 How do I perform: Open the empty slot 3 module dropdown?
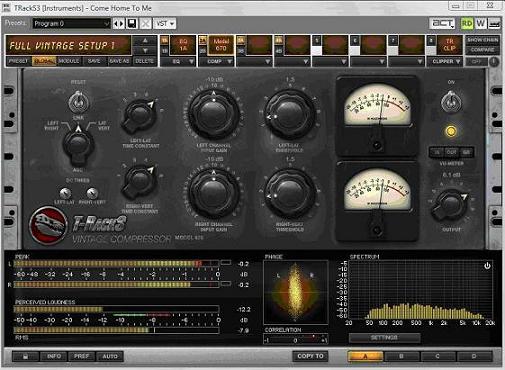(254, 61)
